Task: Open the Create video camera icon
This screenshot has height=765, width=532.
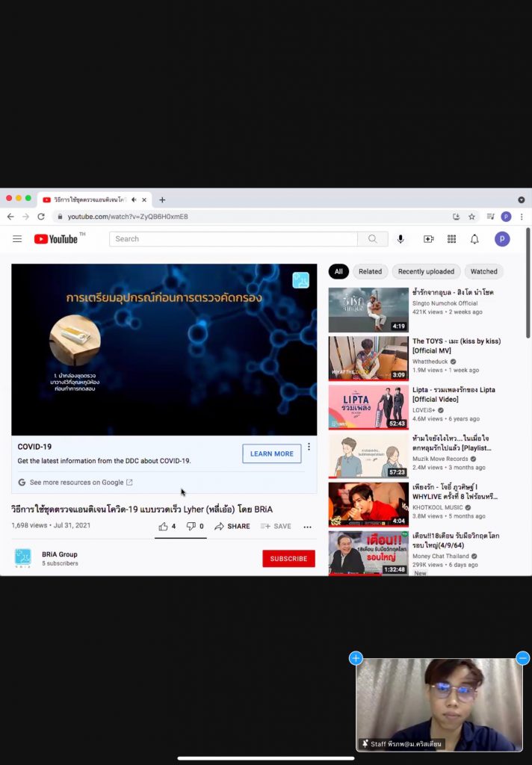Action: click(x=428, y=238)
